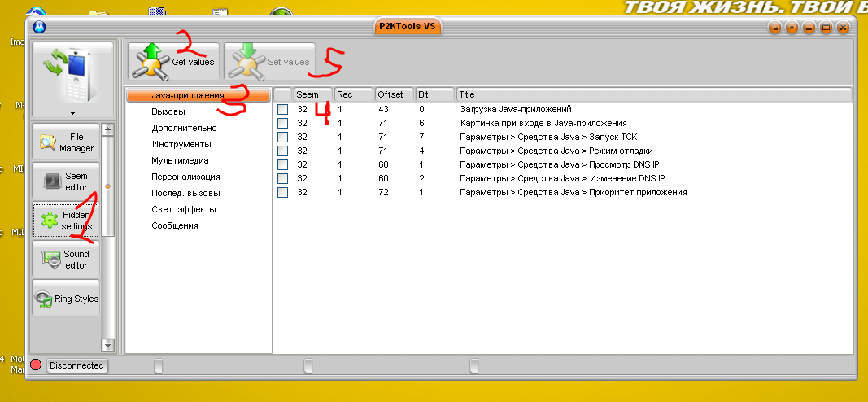868x402 pixels.
Task: Sort by the Seem column header
Action: (312, 94)
